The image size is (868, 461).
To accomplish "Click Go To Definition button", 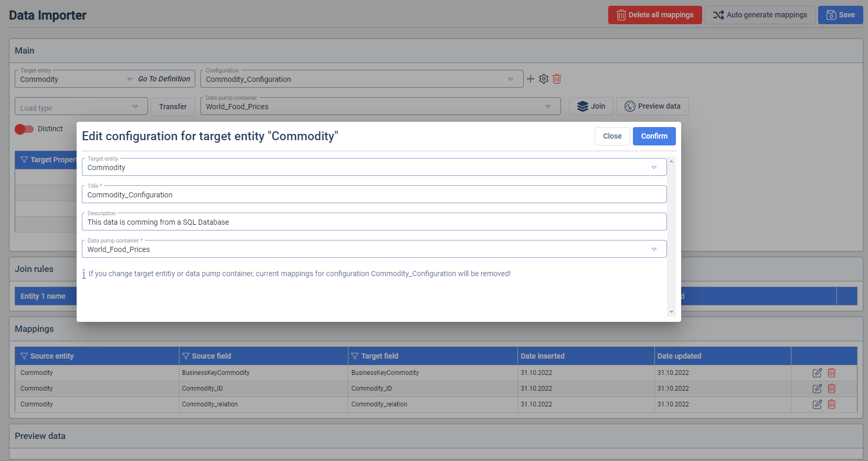I will point(164,79).
